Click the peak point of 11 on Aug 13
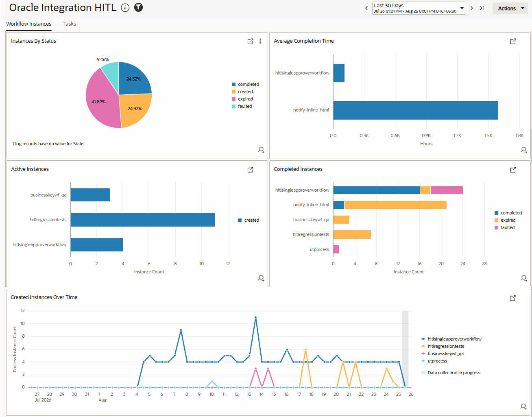This screenshot has height=417, width=532. click(x=255, y=317)
